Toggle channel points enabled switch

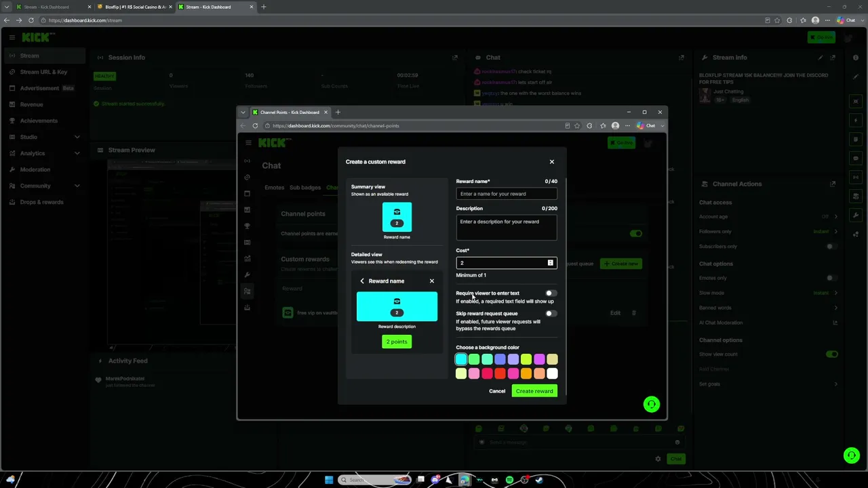(x=635, y=234)
